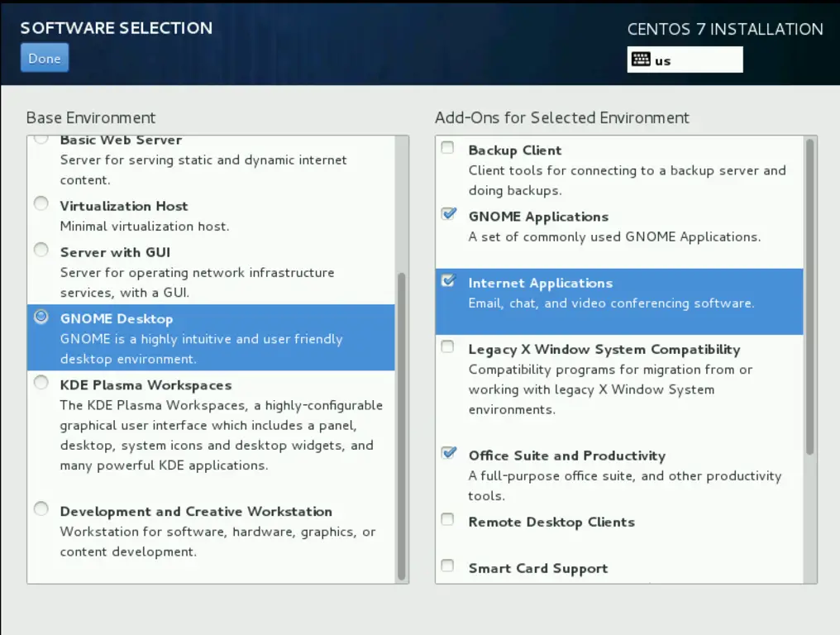840x635 pixels.
Task: Enable the Remote Desktop Clients checkbox
Action: [x=447, y=519]
